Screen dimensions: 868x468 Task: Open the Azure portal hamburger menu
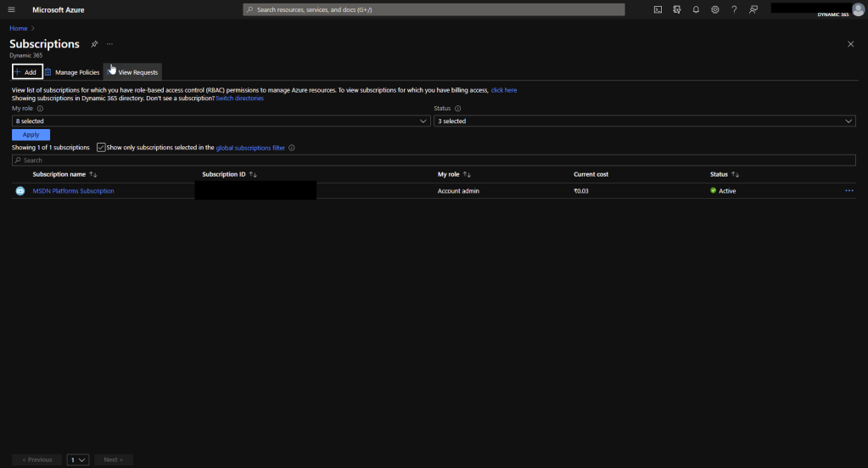(12, 10)
